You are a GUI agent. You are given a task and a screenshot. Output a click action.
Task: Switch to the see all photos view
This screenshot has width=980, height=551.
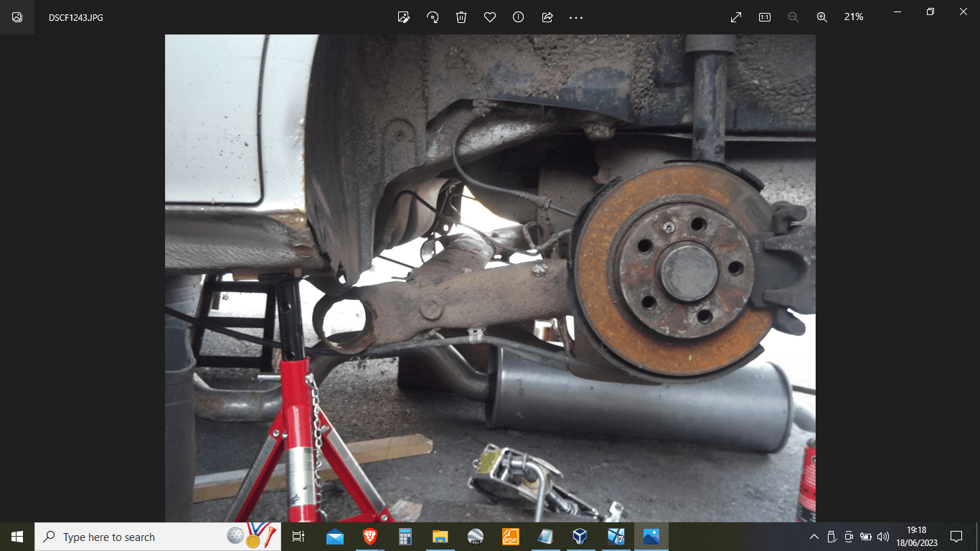tap(16, 17)
